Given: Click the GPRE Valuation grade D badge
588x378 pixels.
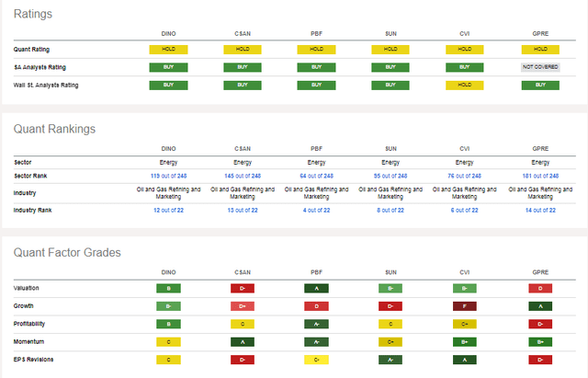Looking at the screenshot, I should (x=540, y=288).
